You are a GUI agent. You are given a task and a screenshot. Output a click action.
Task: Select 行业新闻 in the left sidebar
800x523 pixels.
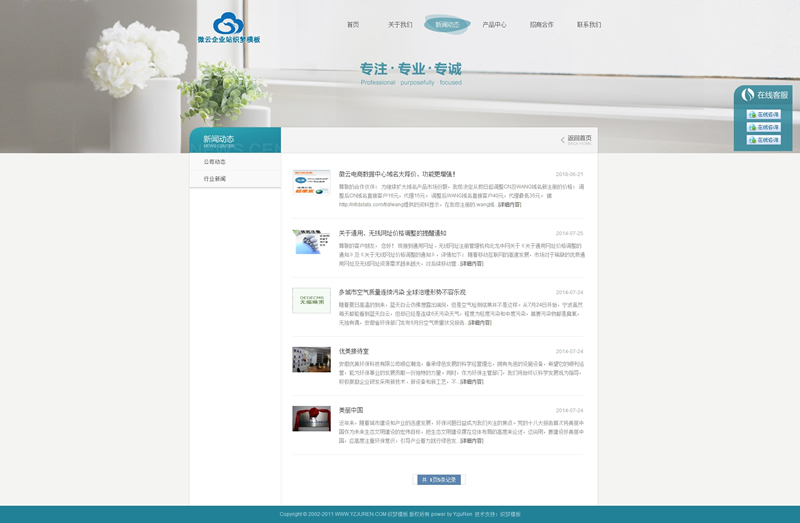point(215,179)
